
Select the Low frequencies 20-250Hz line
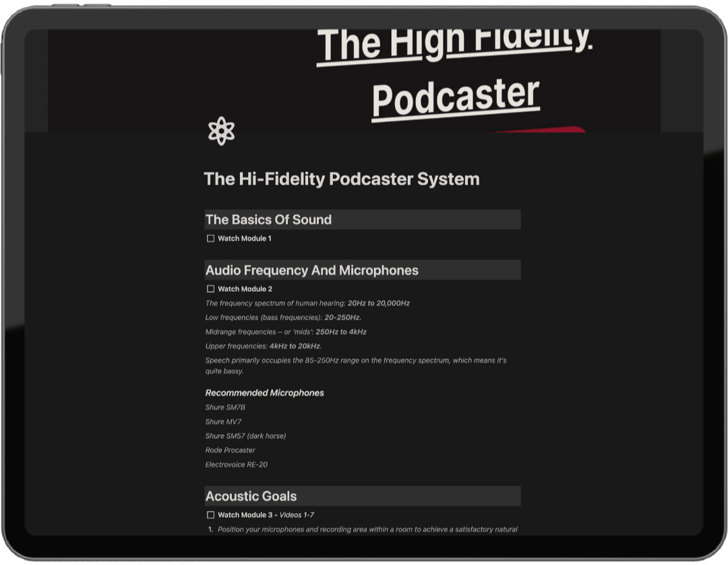[x=283, y=318]
